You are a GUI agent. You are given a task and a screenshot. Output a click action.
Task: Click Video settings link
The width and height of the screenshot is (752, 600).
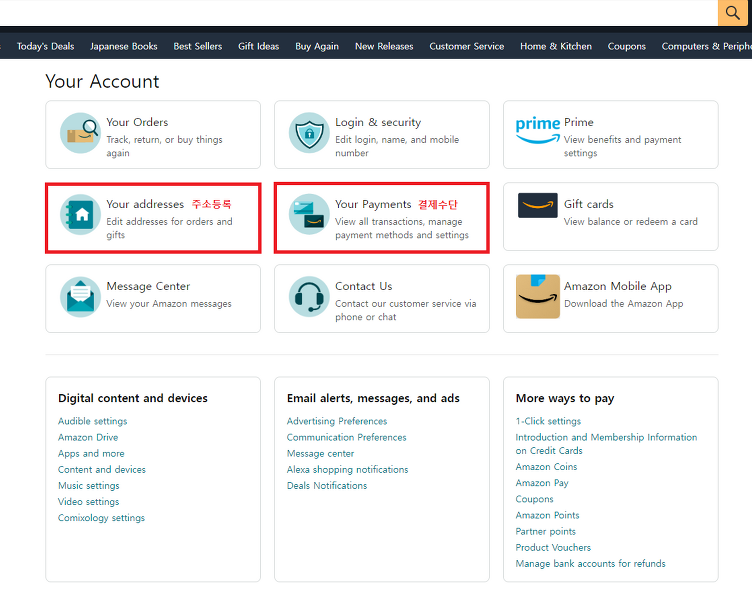(x=88, y=502)
